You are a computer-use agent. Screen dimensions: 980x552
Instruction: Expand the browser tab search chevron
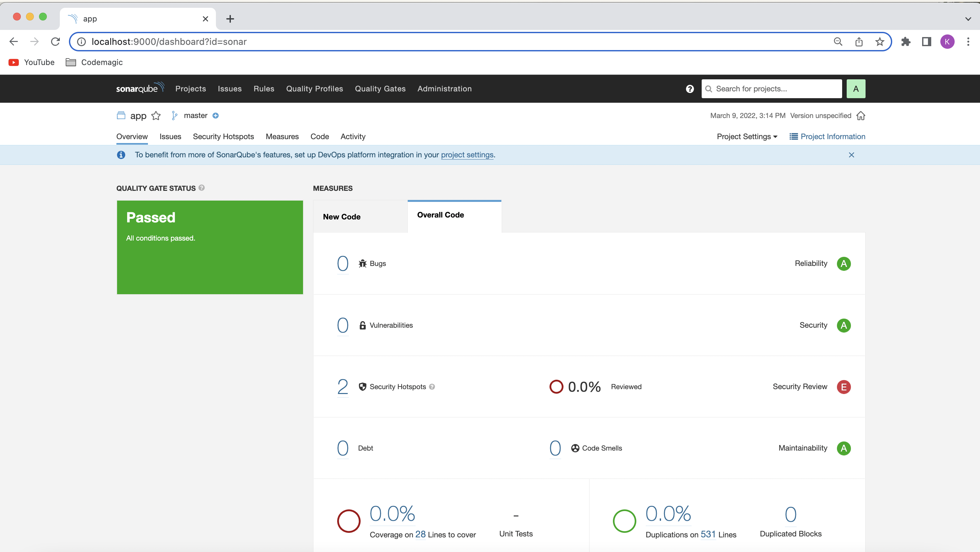tap(968, 19)
